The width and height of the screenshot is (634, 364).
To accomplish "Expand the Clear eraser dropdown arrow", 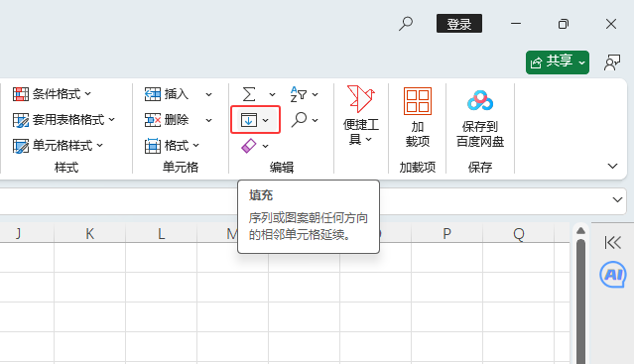I will click(265, 146).
